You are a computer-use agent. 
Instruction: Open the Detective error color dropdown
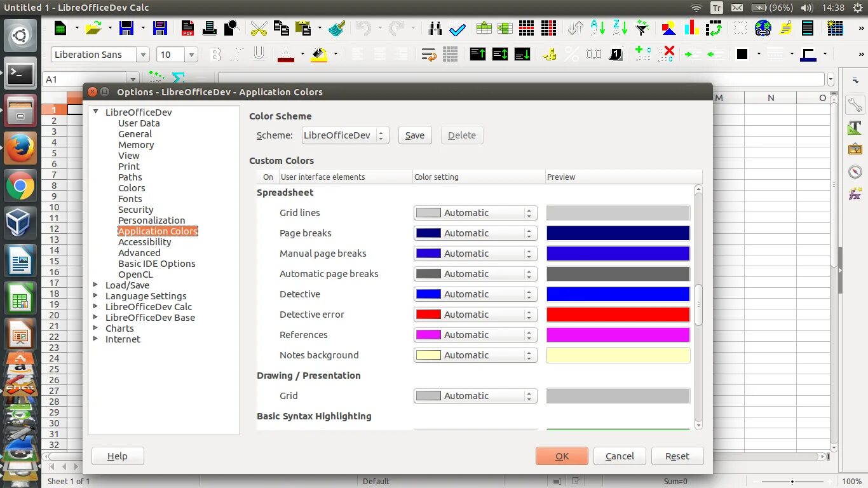(x=475, y=315)
